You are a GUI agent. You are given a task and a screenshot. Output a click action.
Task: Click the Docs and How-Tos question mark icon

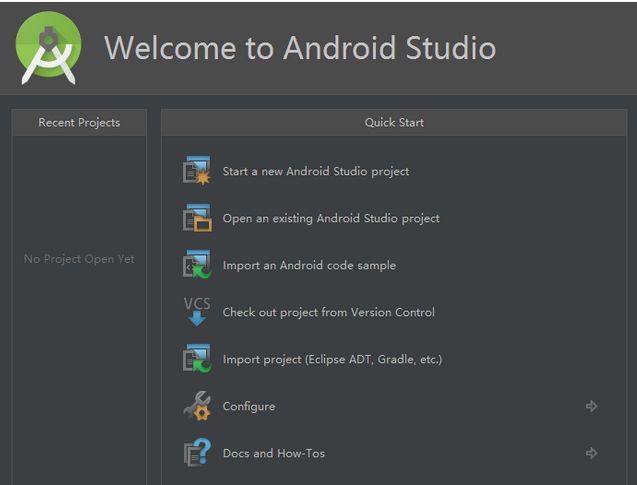pyautogui.click(x=197, y=453)
